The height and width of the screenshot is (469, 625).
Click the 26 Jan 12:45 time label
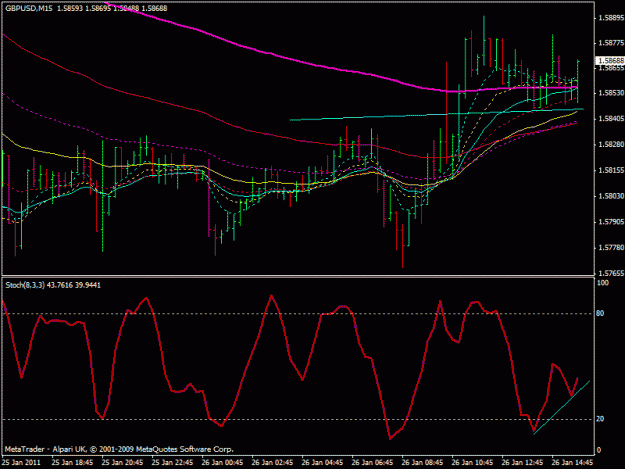[523, 463]
